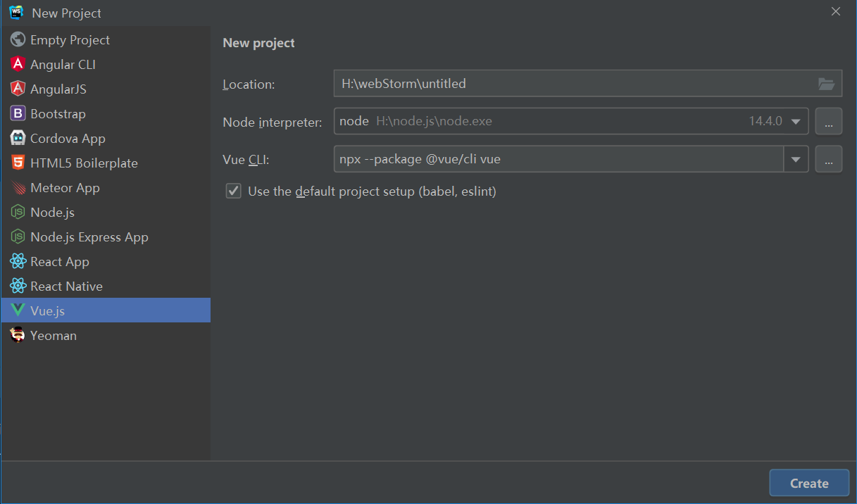Click the Node.js hexagon icon
This screenshot has height=504, width=857.
pyautogui.click(x=18, y=213)
